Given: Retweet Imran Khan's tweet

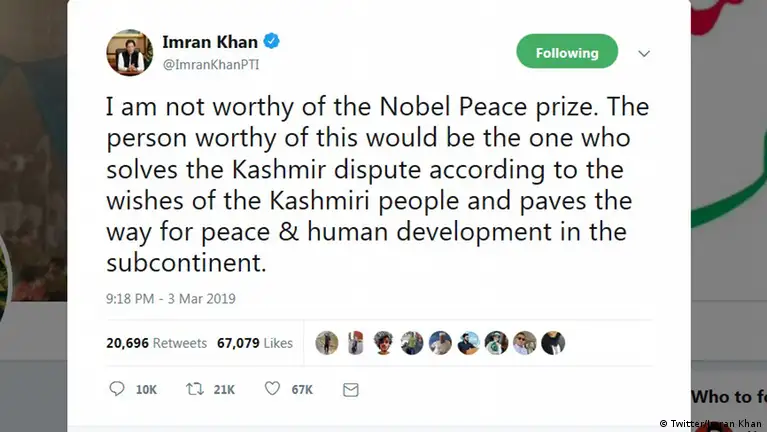Looking at the screenshot, I should pos(195,389).
